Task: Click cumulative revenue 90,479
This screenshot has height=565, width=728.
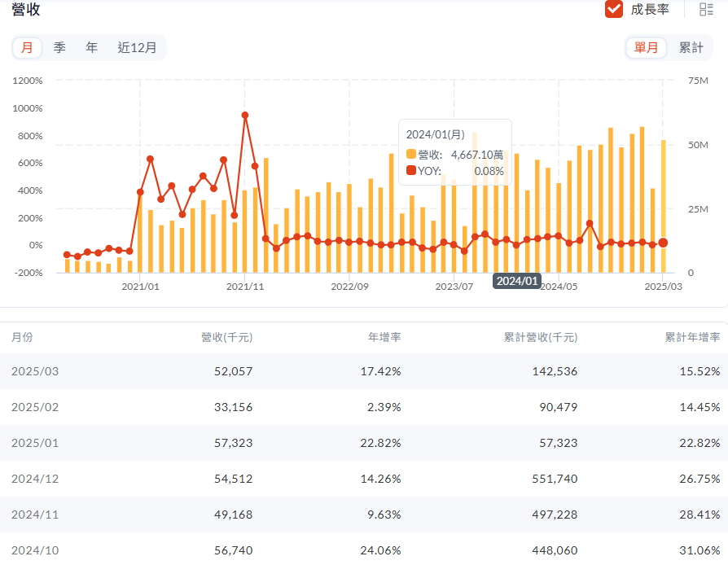Action: tap(558, 407)
